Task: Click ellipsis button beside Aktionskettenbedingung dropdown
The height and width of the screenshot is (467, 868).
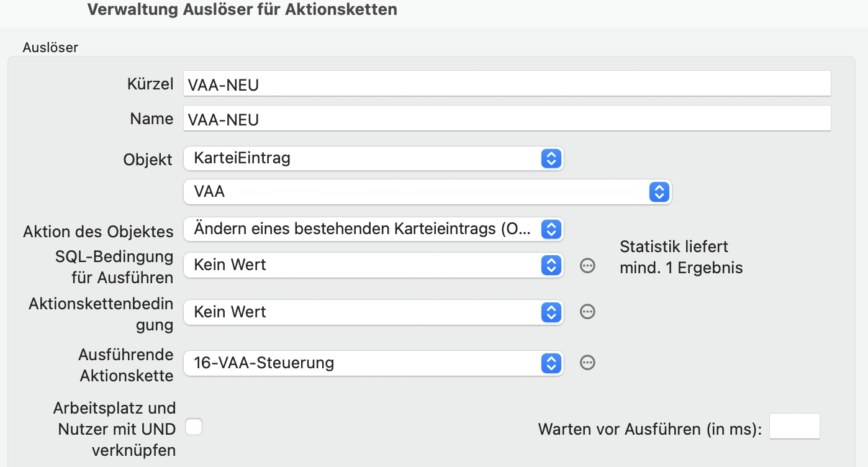Action: point(587,312)
